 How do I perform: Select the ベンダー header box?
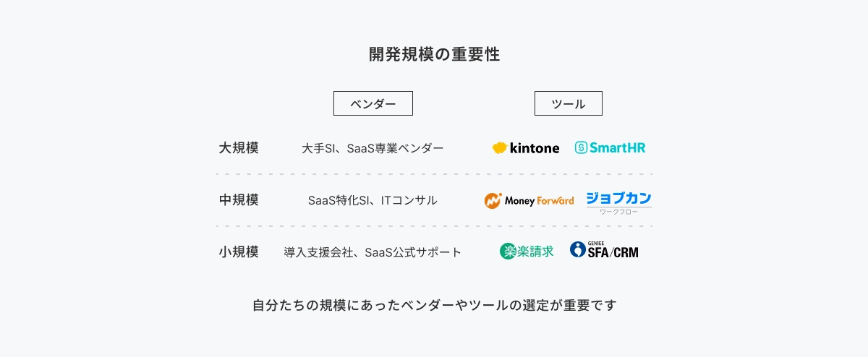(x=373, y=103)
